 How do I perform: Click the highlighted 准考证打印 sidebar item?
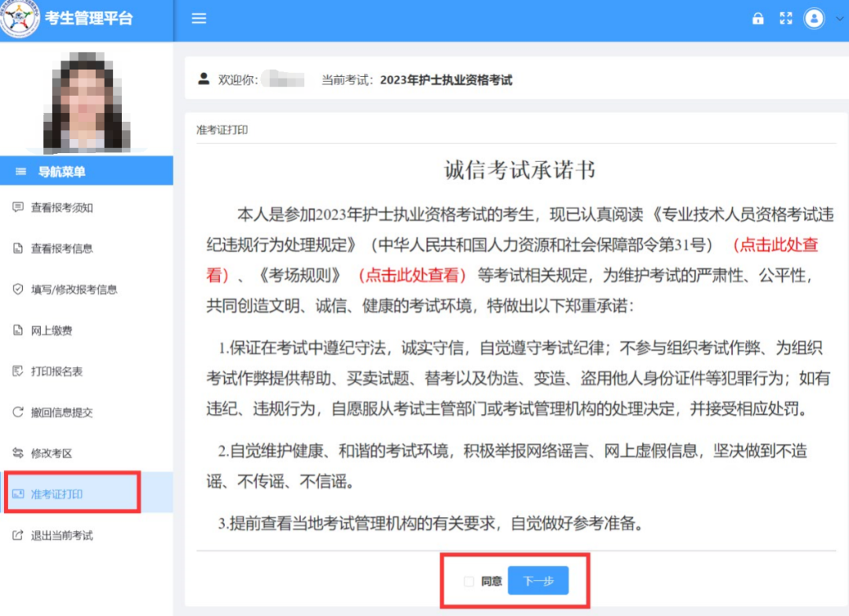(x=57, y=495)
